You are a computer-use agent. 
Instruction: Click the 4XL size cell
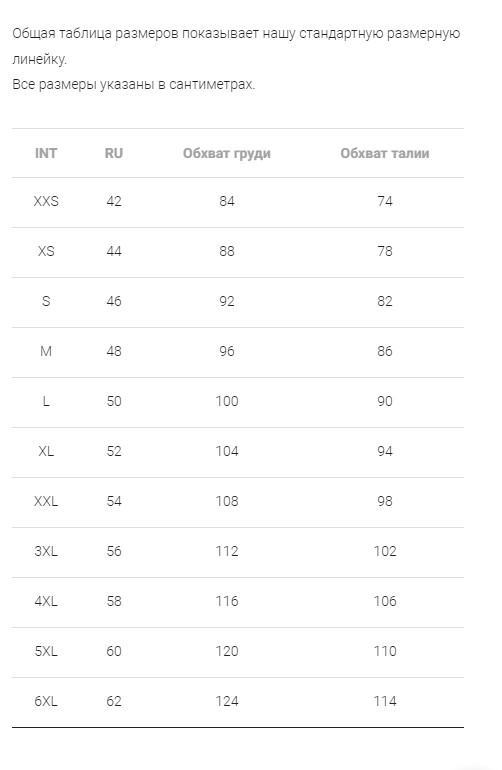click(x=46, y=601)
